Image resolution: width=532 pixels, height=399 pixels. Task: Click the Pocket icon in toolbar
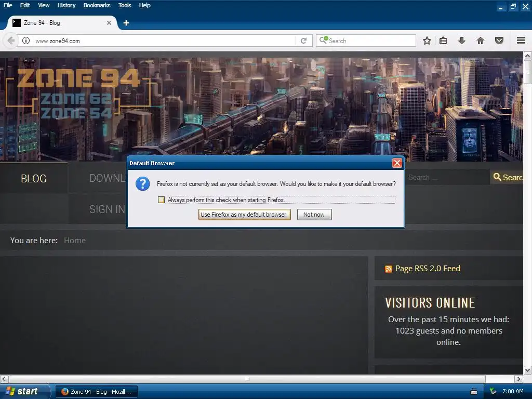click(499, 41)
